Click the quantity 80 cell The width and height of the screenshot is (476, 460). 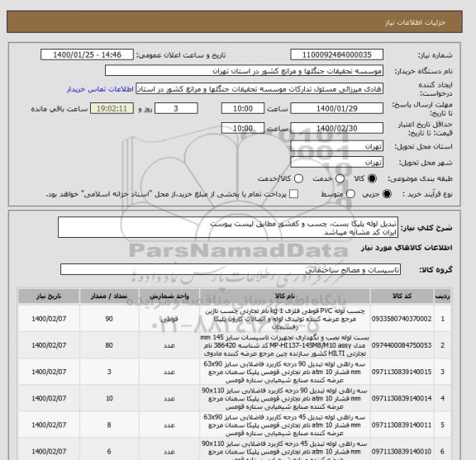pyautogui.click(x=109, y=345)
